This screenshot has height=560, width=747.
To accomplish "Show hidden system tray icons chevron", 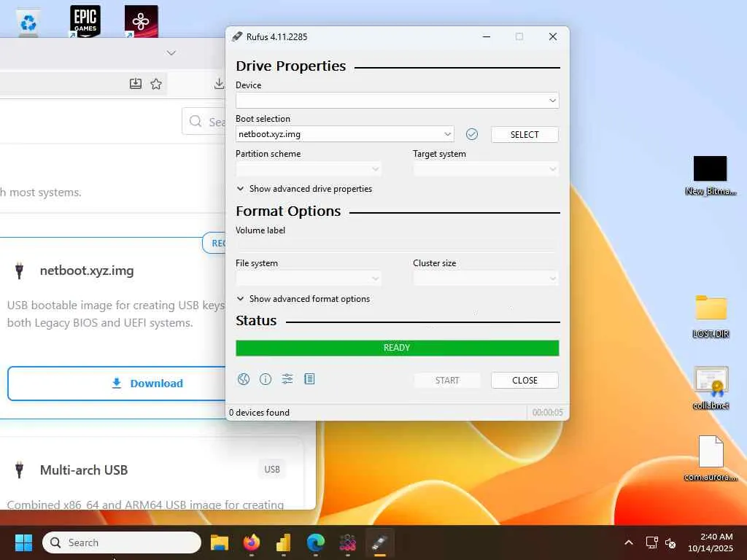I will 628,542.
